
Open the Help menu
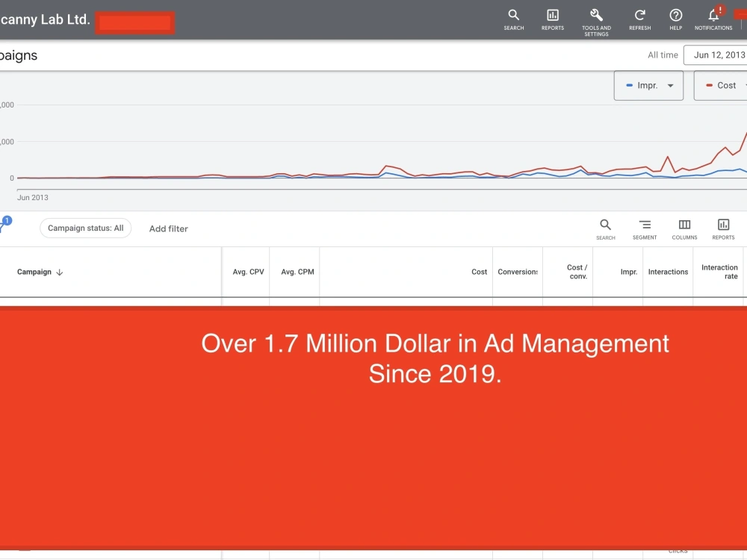(675, 20)
